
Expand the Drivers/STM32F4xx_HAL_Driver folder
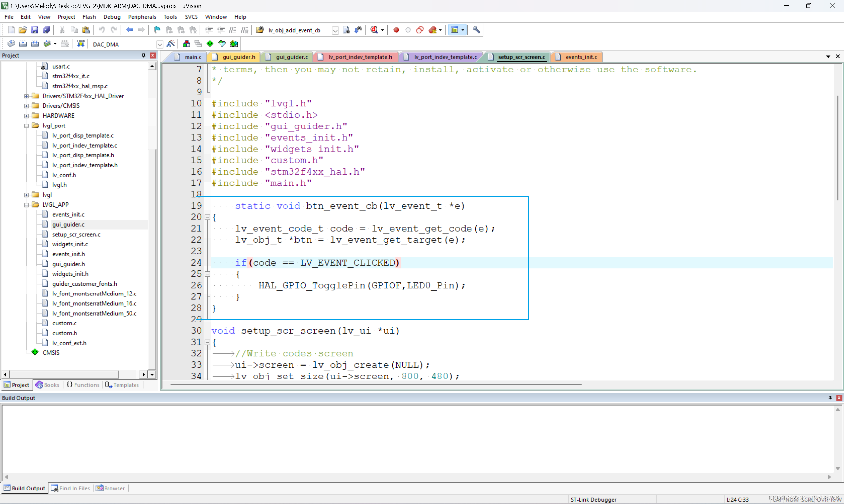pyautogui.click(x=26, y=96)
